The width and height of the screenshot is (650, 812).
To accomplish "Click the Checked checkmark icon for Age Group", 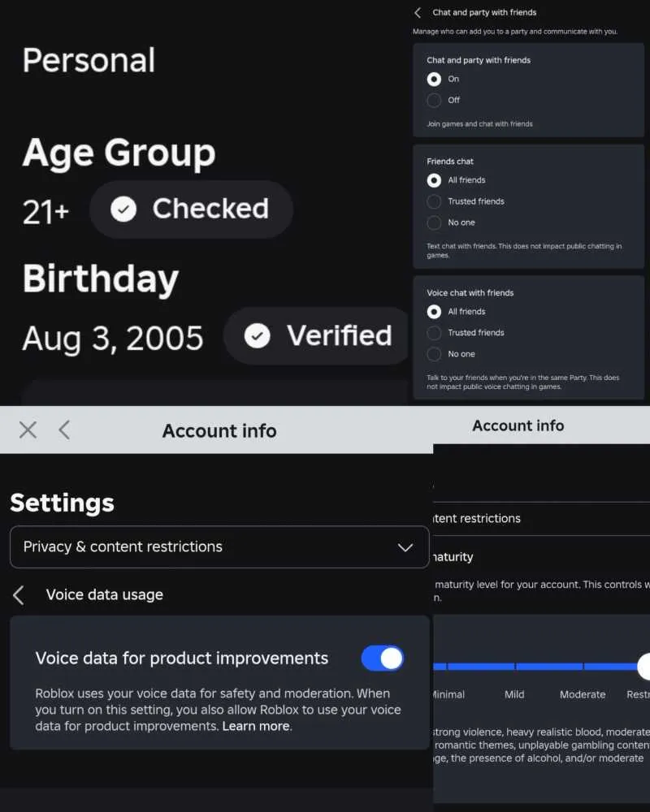I will (x=123, y=209).
